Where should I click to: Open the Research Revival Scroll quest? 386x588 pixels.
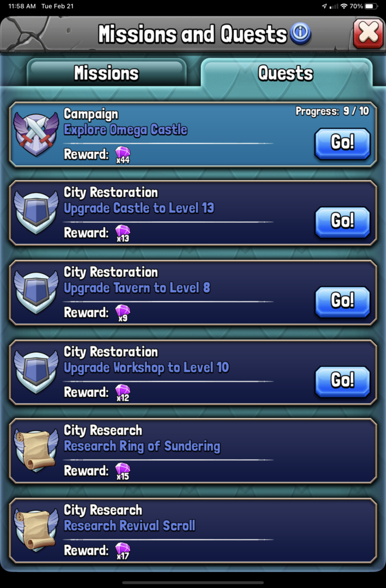[193, 530]
